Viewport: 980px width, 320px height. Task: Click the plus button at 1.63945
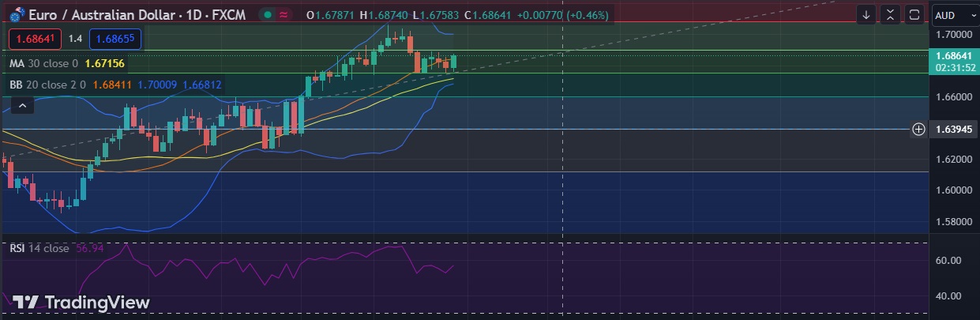pyautogui.click(x=918, y=129)
